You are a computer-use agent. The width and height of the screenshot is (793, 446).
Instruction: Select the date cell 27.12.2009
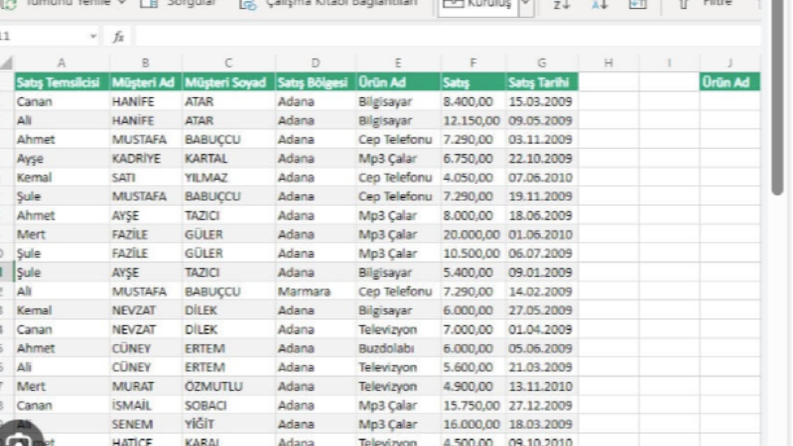542,406
